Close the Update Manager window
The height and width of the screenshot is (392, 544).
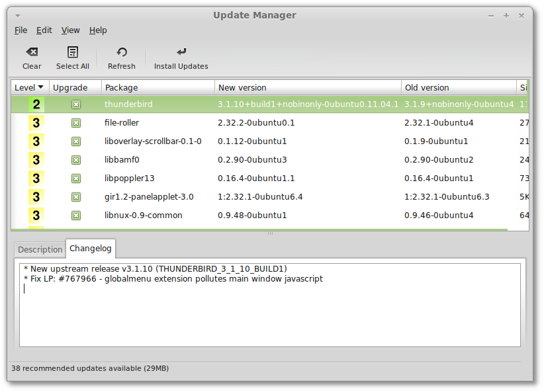click(521, 16)
